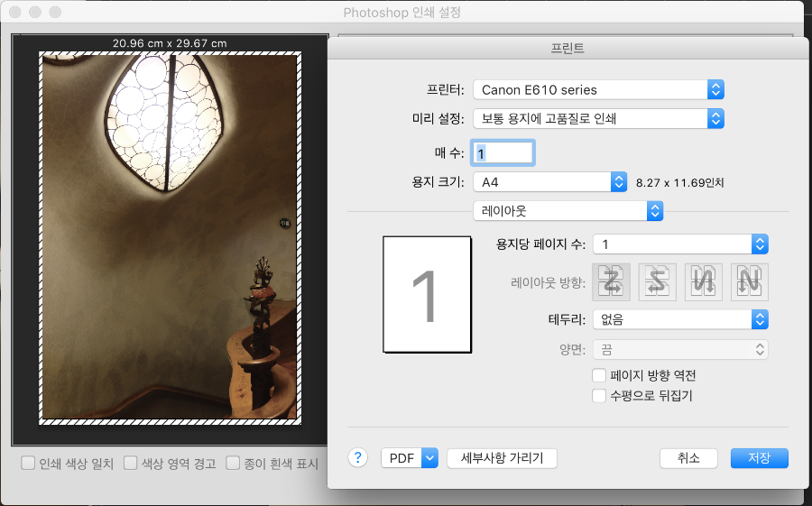Open the 테두리 없음 dropdown
Screen dimensions: 812x506
coord(680,319)
